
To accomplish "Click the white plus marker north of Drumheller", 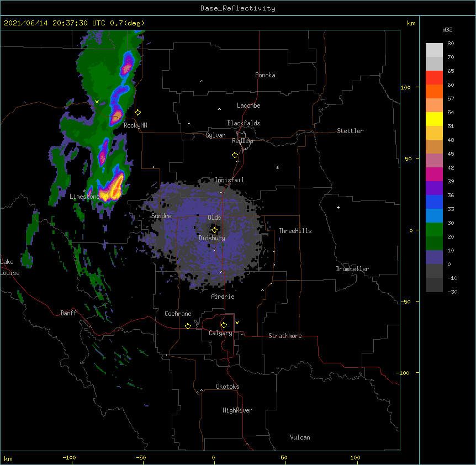I will 338,207.
